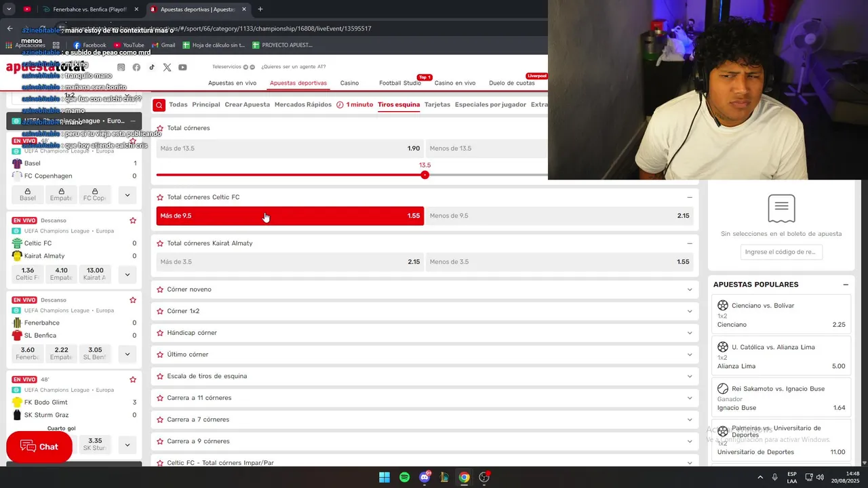Switch to the Mercados Rápidos tab
Viewport: 868px width, 488px height.
pyautogui.click(x=303, y=104)
